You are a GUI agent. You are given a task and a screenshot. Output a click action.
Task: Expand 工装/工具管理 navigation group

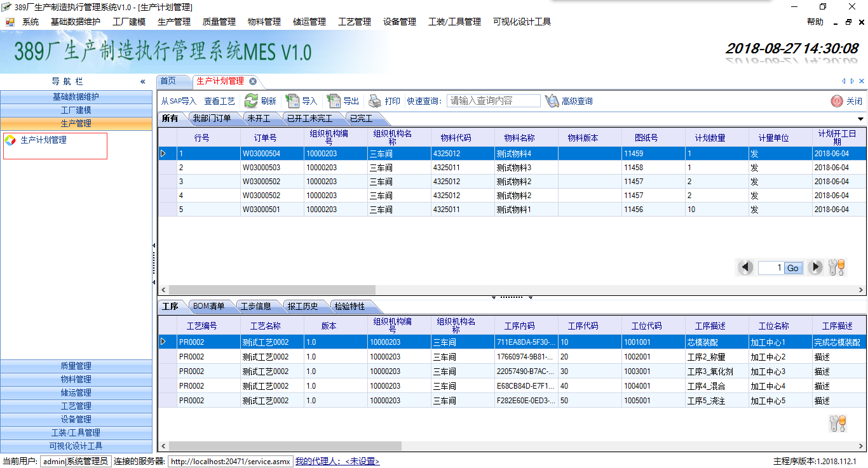point(76,433)
